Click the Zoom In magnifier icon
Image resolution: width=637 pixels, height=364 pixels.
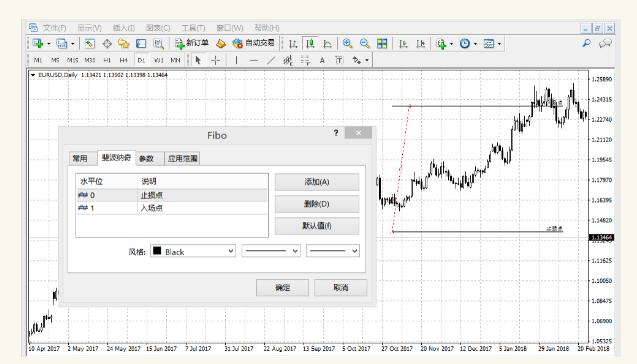coord(347,43)
